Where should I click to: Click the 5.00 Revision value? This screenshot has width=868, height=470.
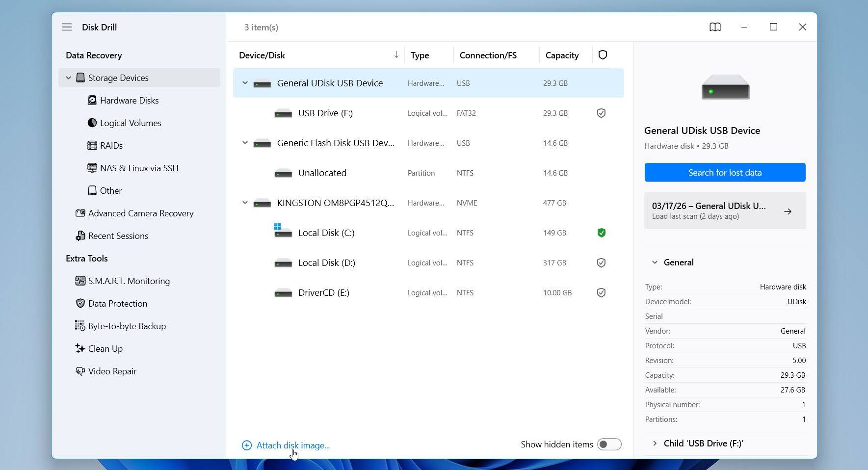pos(799,360)
